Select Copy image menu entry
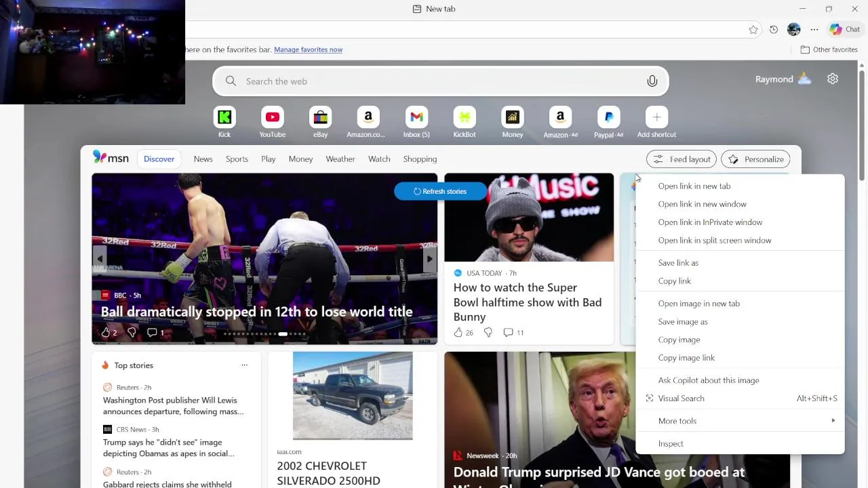Viewport: 868px width, 488px height. point(740,340)
